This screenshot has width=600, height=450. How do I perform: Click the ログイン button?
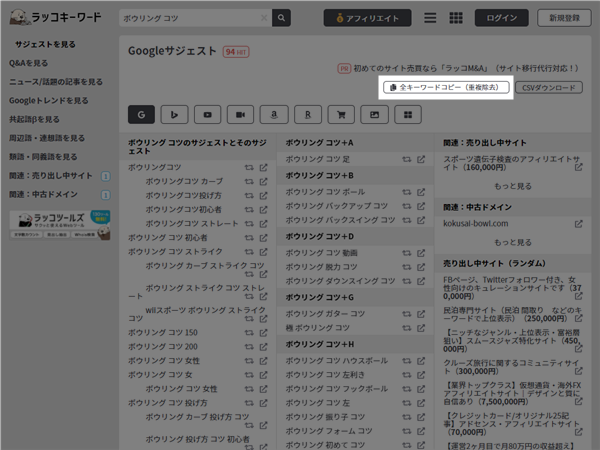[x=502, y=18]
